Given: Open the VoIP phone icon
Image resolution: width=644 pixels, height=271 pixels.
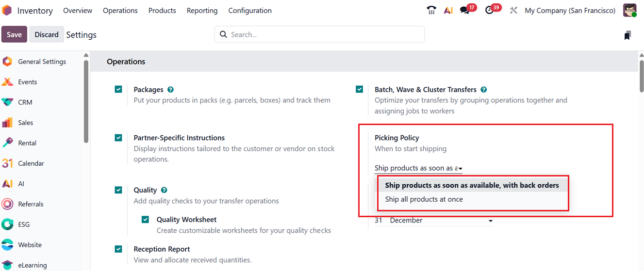Looking at the screenshot, I should pyautogui.click(x=431, y=10).
